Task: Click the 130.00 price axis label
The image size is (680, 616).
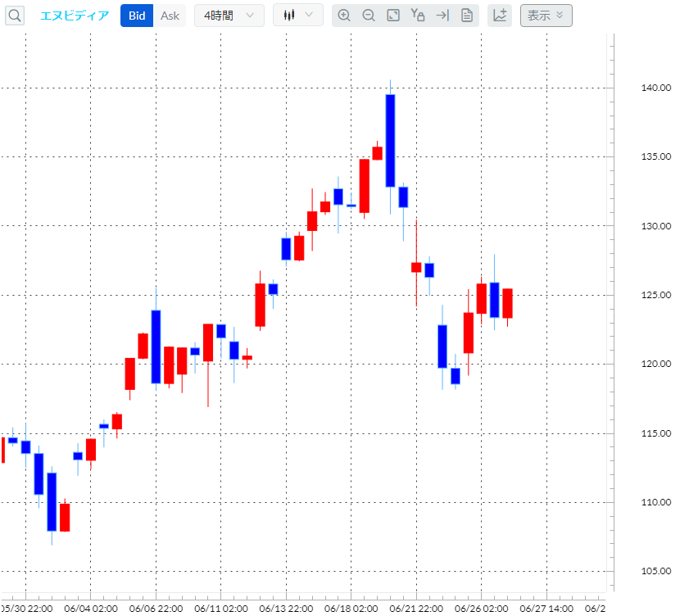Action: [x=655, y=226]
